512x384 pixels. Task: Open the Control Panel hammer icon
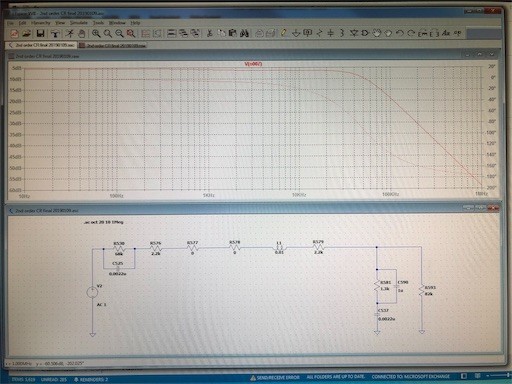tap(55, 33)
